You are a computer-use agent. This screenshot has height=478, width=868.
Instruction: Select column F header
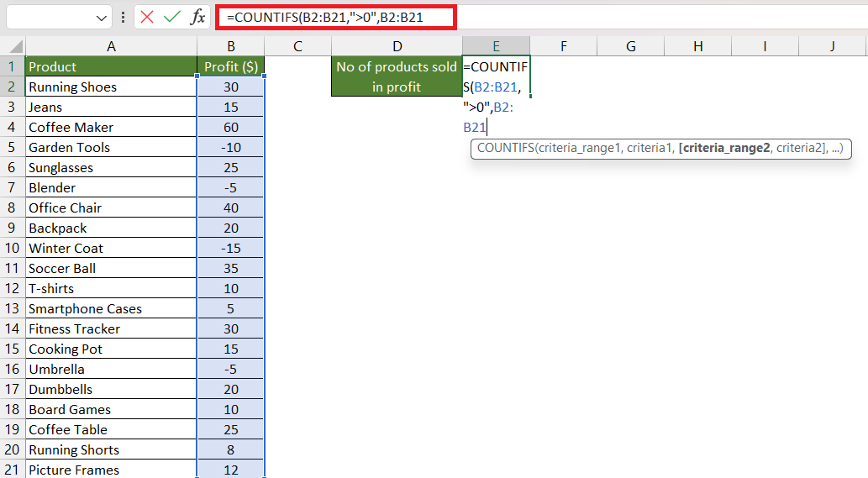(x=564, y=46)
